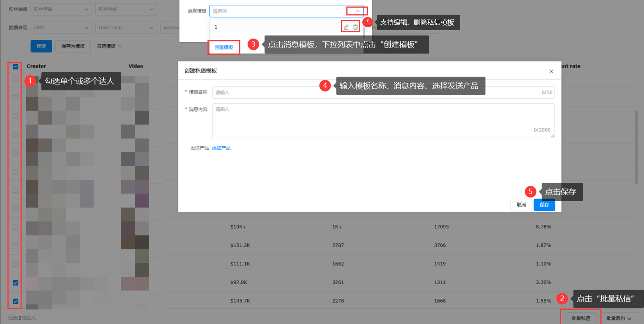Viewport: 644px width, 324px height.
Task: Save the template with 保存 button
Action: pos(544,205)
